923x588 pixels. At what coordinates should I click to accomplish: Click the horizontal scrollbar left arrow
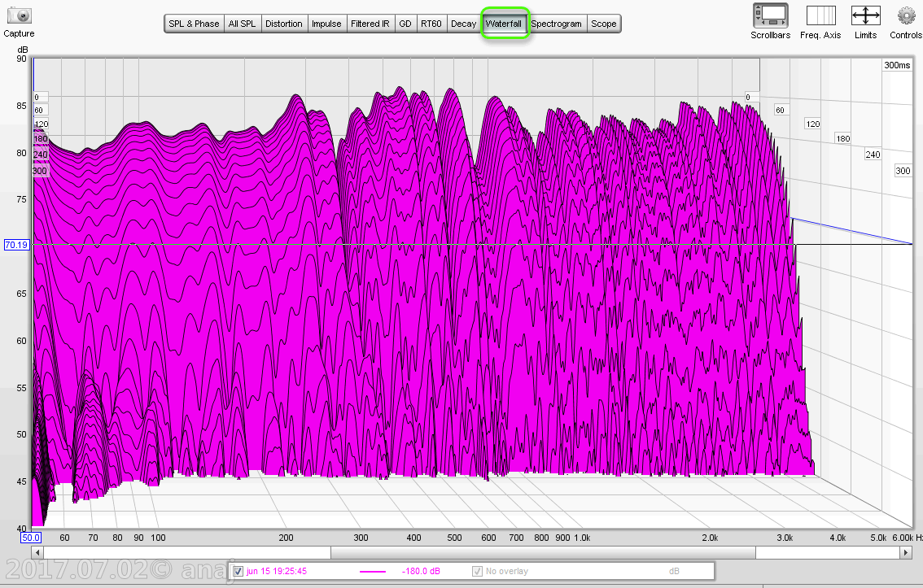click(x=37, y=552)
